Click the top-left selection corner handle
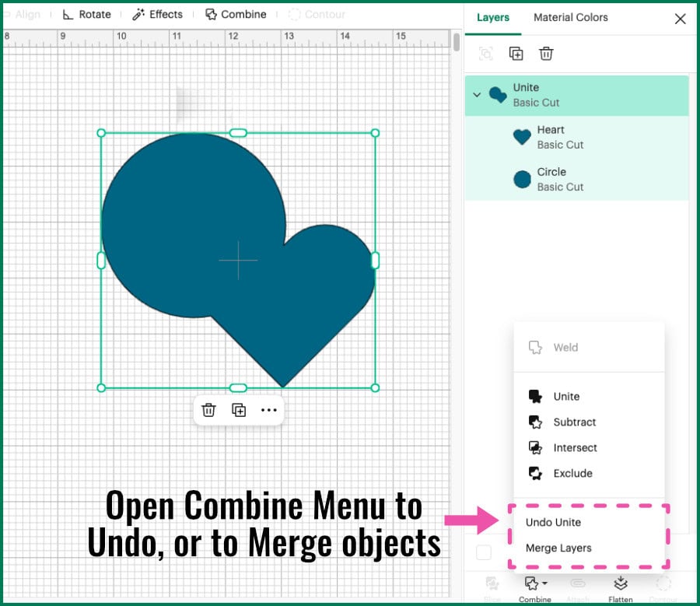 click(101, 132)
